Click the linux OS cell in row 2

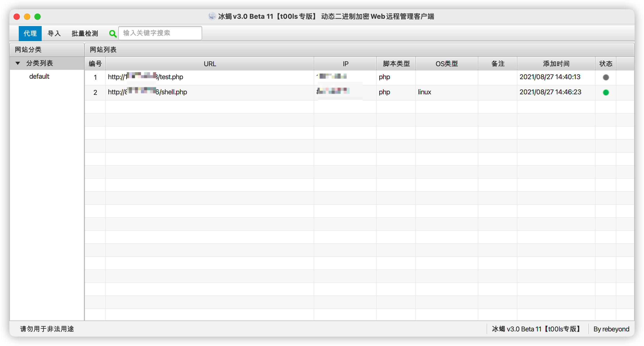coord(424,92)
